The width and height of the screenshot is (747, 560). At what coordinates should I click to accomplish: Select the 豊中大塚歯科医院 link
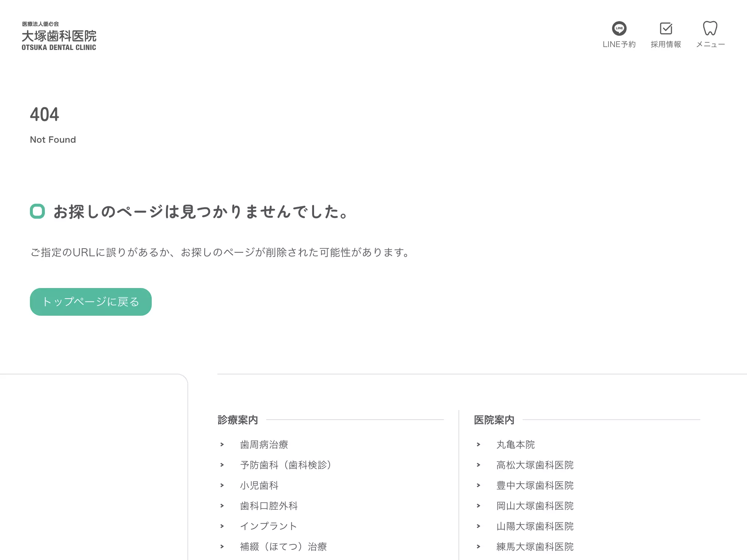535,485
